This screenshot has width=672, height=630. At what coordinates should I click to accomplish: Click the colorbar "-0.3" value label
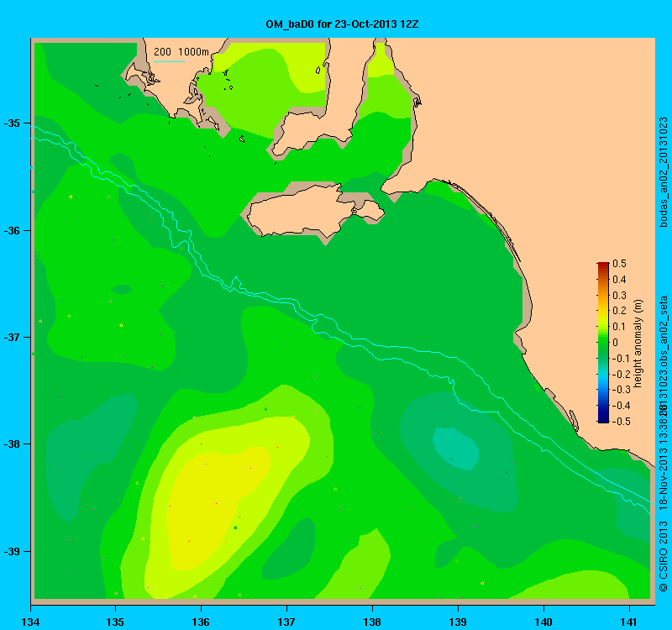[621, 390]
